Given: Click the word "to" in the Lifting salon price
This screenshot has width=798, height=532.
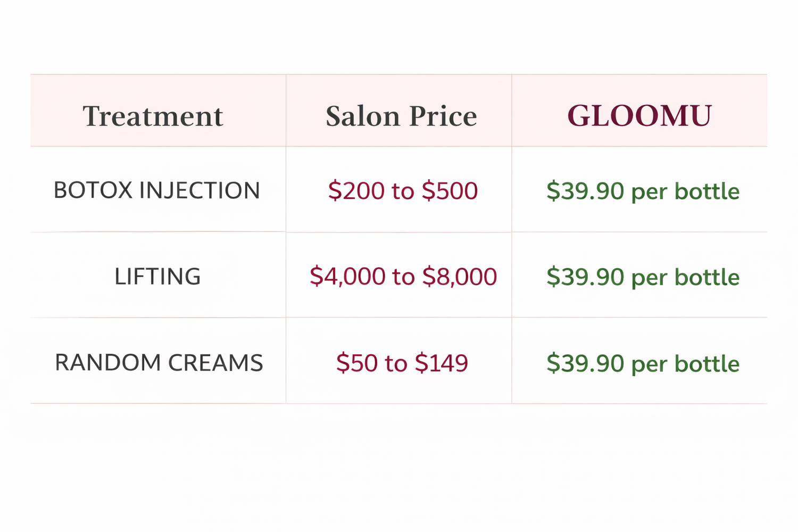Looking at the screenshot, I should point(403,277).
